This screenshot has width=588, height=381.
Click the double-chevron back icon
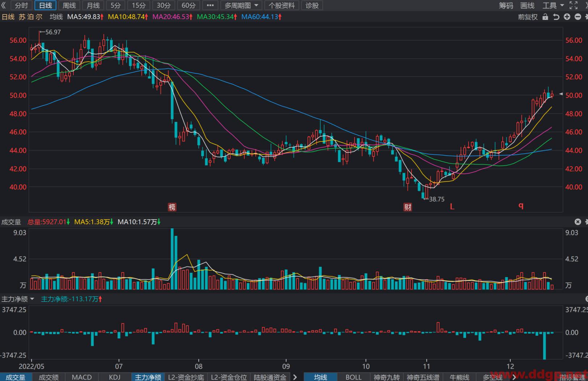tap(4, 5)
